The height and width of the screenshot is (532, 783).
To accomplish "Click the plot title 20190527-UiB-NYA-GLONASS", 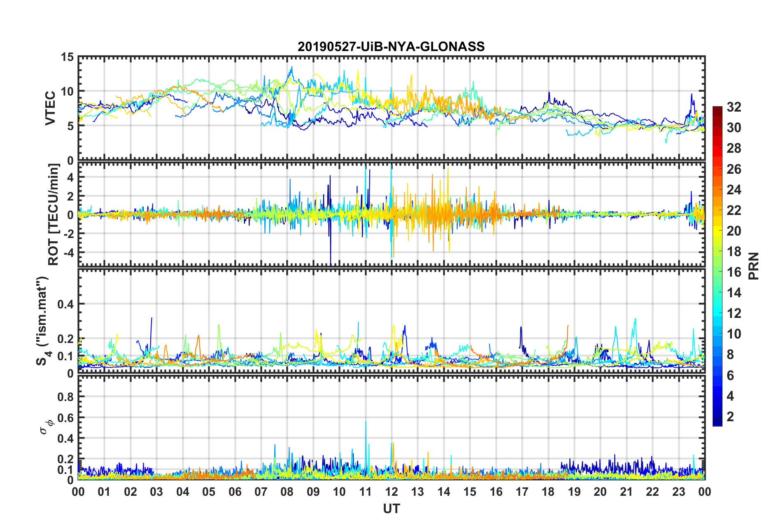I will point(391,47).
